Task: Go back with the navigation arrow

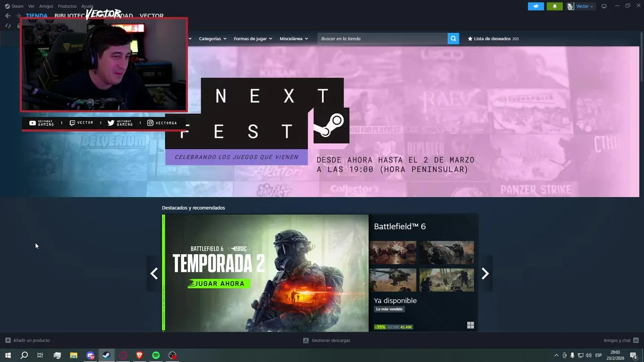Action: coord(8,16)
